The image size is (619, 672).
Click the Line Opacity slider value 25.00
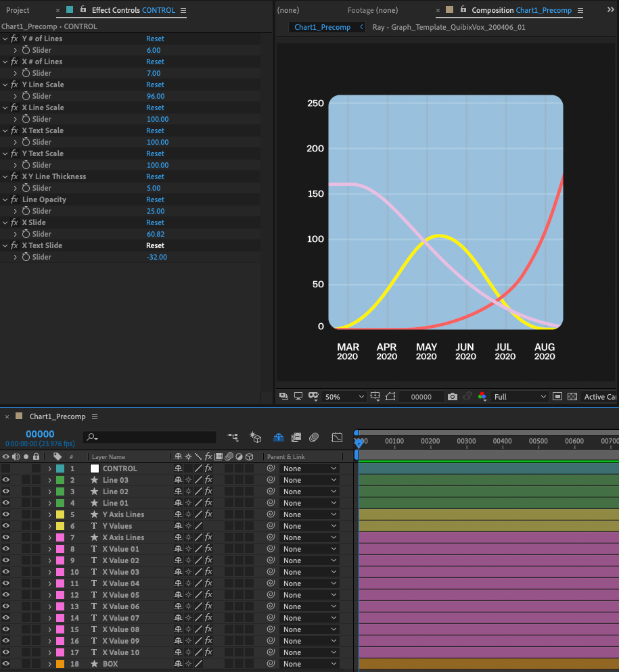(155, 211)
